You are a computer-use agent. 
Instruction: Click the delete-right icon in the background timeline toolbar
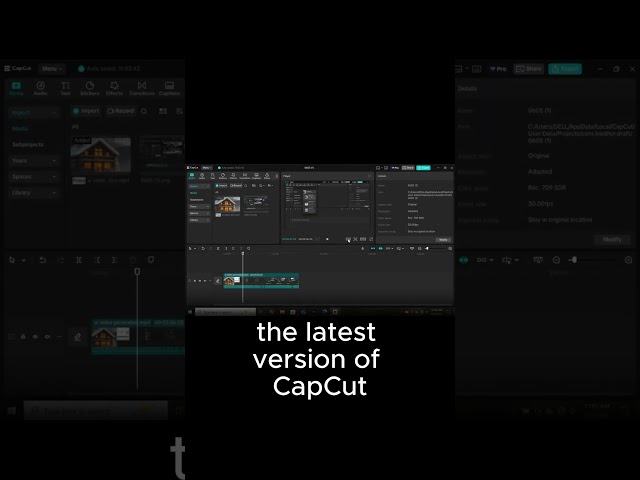click(115, 260)
